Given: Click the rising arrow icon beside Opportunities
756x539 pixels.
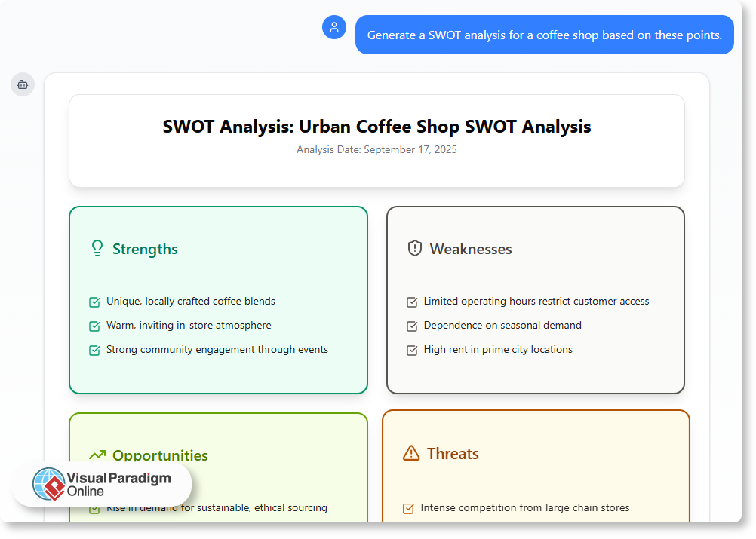Looking at the screenshot, I should [97, 455].
